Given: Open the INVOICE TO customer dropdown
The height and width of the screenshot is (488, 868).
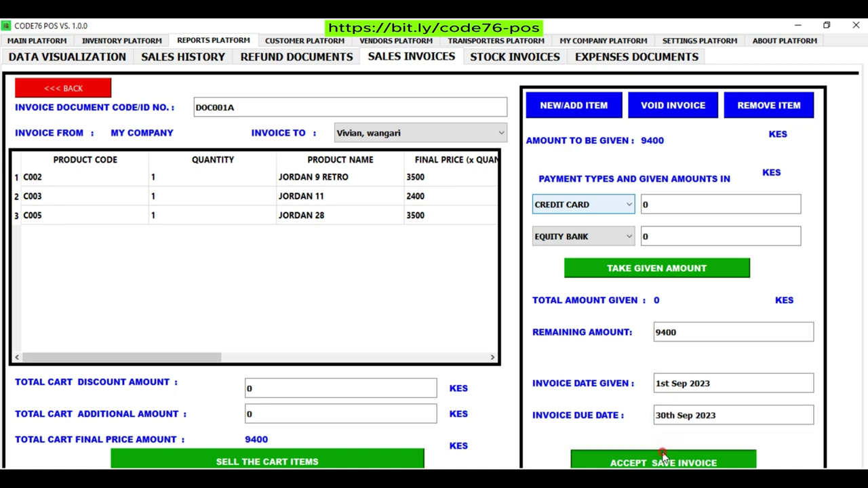Looking at the screenshot, I should 420,133.
